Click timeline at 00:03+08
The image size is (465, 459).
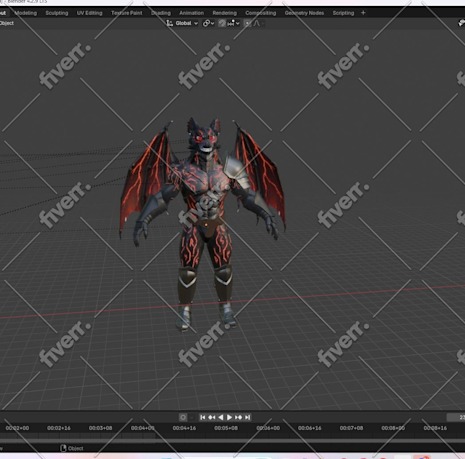tap(100, 428)
